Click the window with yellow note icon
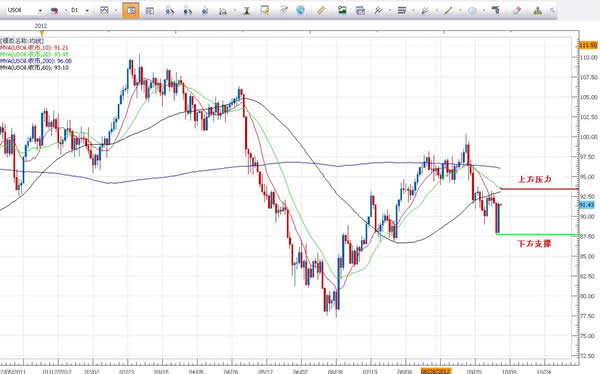Viewport: 600px width, 374px height. pos(264,10)
